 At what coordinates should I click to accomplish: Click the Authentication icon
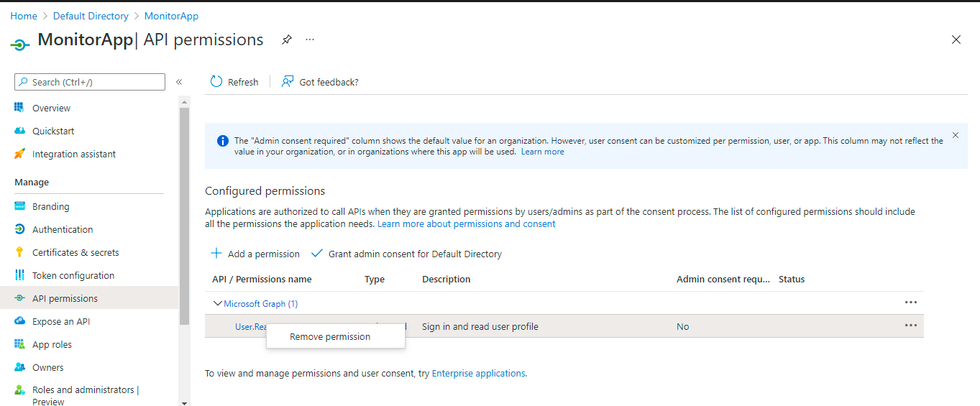[19, 229]
